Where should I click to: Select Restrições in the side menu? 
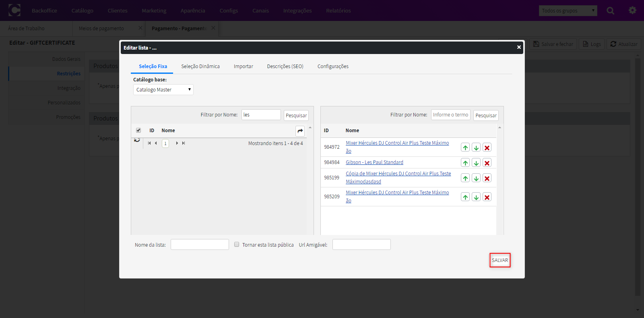pos(47,73)
